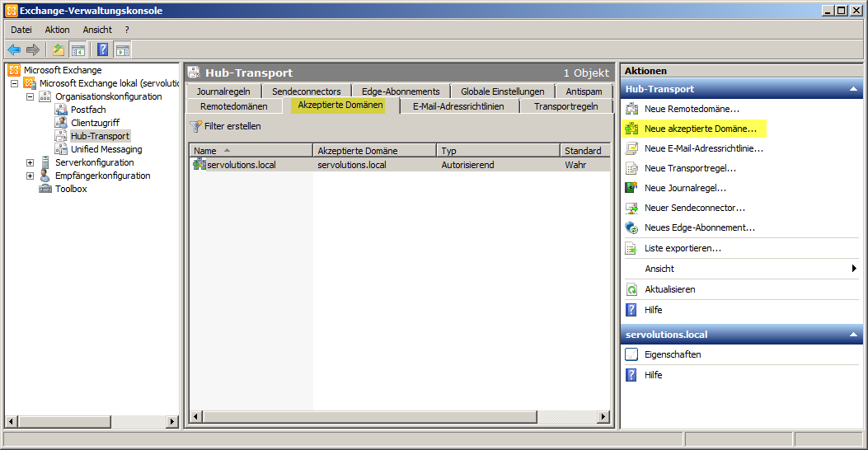The image size is (868, 450).
Task: Collapse the Organisationskonfiguration node
Action: [30, 97]
